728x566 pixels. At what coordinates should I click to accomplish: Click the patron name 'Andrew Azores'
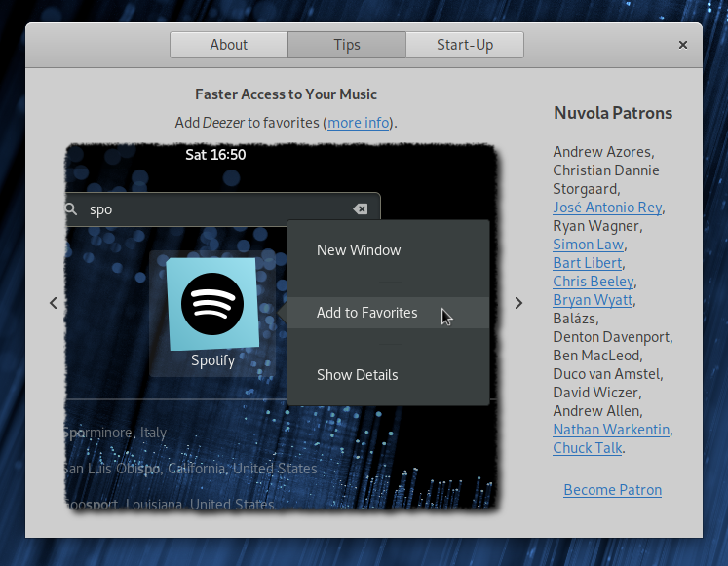click(602, 152)
